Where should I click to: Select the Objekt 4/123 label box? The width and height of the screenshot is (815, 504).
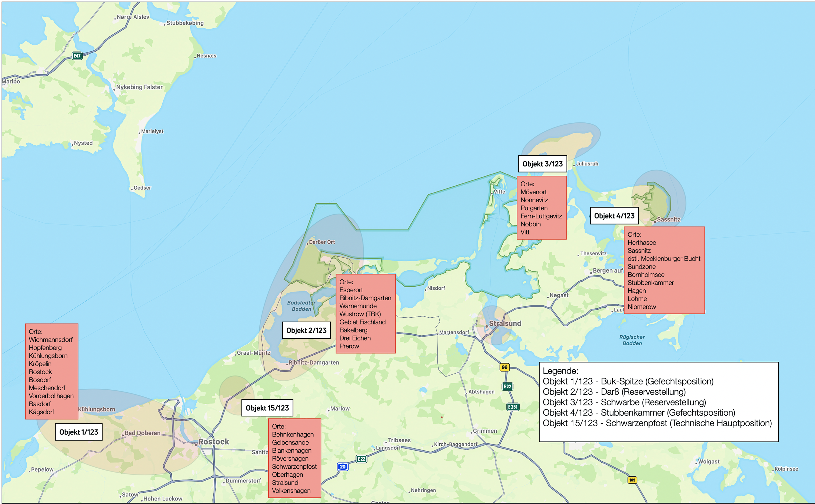[614, 216]
